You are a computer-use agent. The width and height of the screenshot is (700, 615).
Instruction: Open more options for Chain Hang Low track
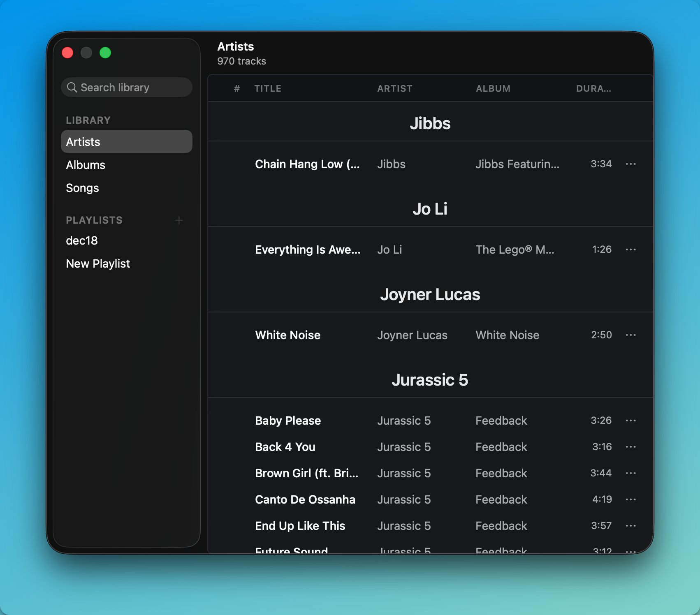[x=630, y=164]
